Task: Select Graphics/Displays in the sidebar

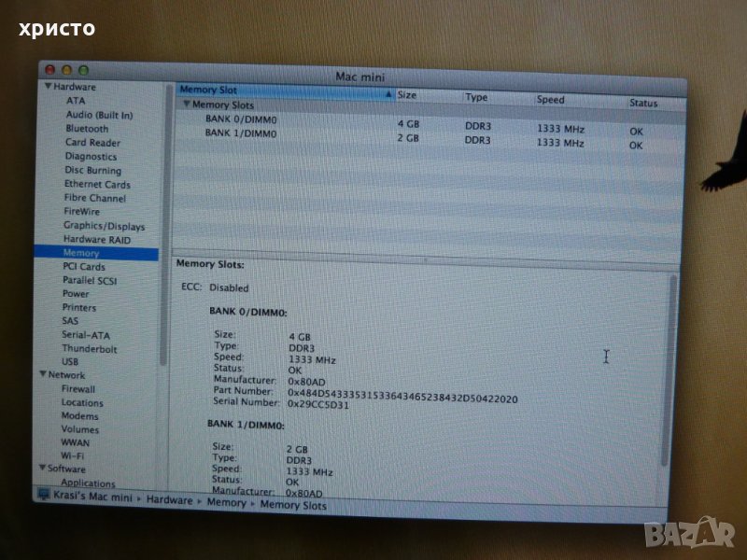Action: click(x=104, y=226)
